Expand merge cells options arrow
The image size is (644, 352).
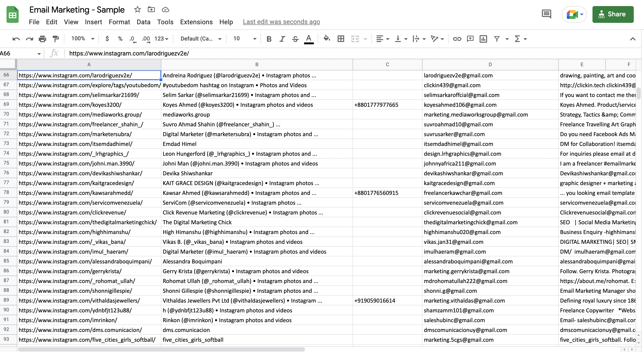click(365, 39)
